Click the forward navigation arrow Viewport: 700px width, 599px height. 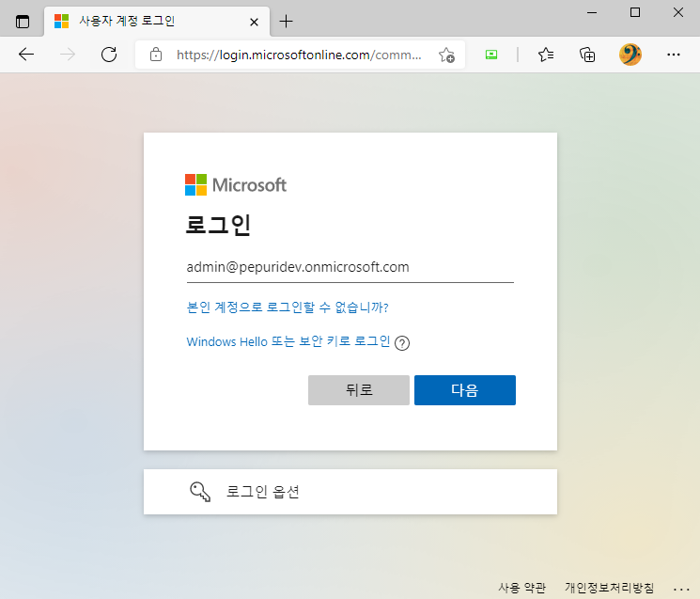pos(68,55)
